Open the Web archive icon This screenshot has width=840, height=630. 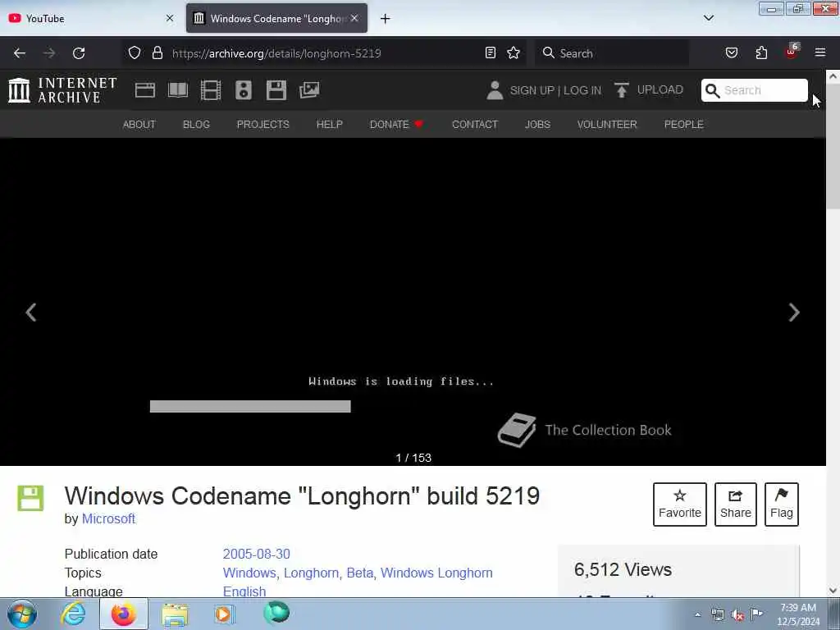pyautogui.click(x=144, y=90)
